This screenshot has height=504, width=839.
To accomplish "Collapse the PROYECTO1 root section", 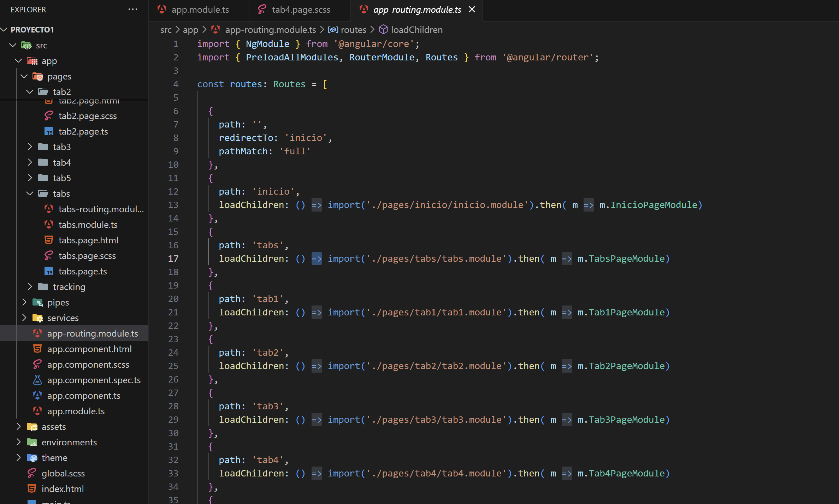I will [x=4, y=30].
